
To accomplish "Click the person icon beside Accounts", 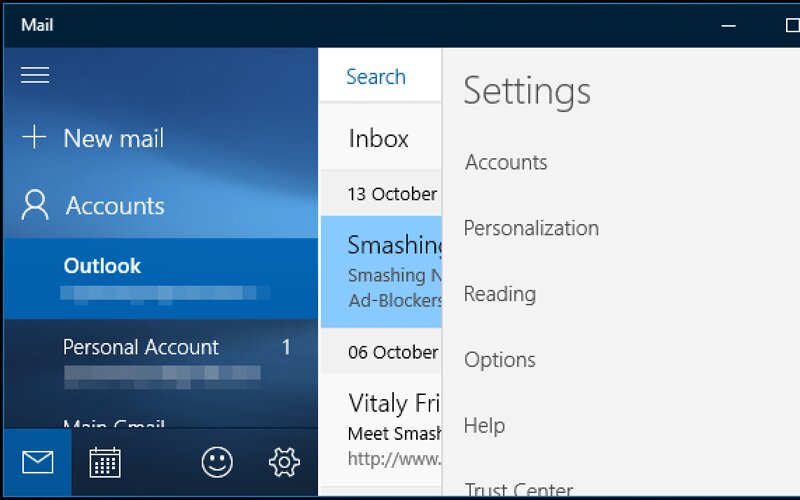I will pos(35,205).
